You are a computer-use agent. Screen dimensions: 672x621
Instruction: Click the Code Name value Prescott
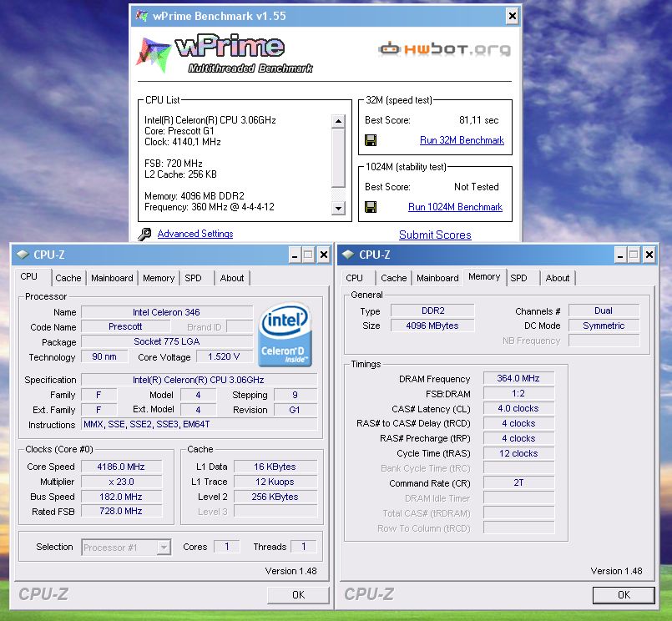coord(125,326)
